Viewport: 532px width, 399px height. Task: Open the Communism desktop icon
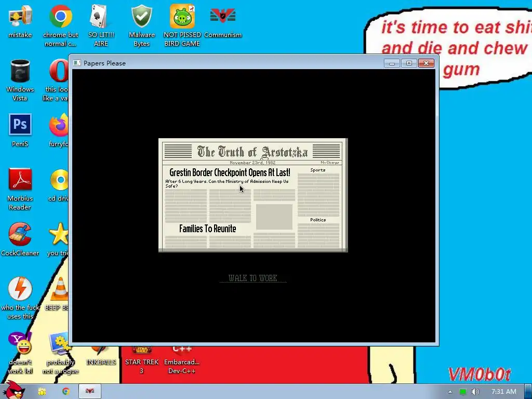[223, 21]
